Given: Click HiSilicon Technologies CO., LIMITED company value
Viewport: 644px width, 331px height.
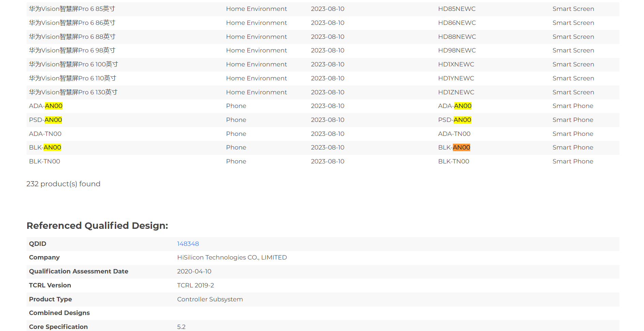Looking at the screenshot, I should (232, 257).
